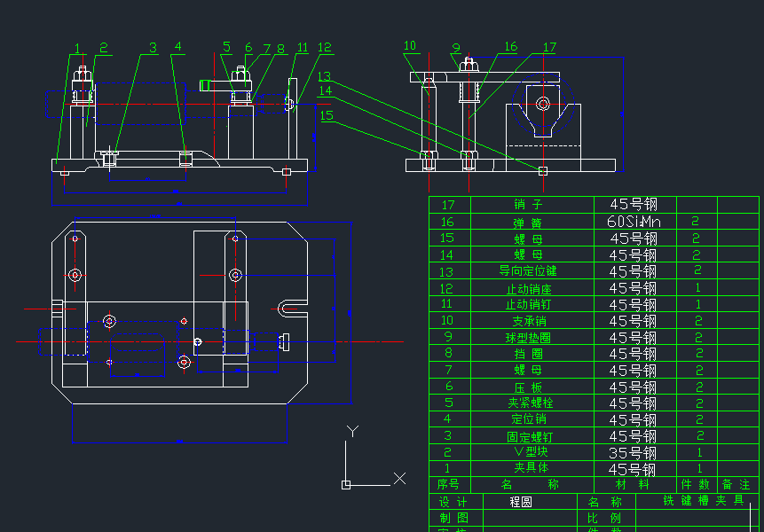
Task: Click the title text 铣键槽夹具
Action: [x=704, y=501]
